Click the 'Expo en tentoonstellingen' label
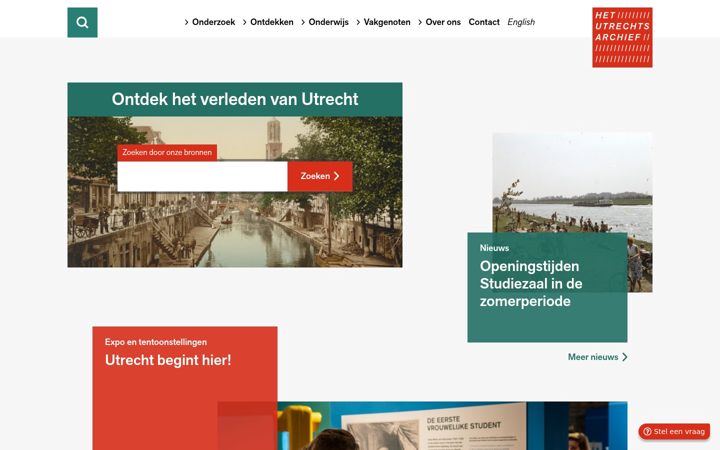 [x=156, y=342]
